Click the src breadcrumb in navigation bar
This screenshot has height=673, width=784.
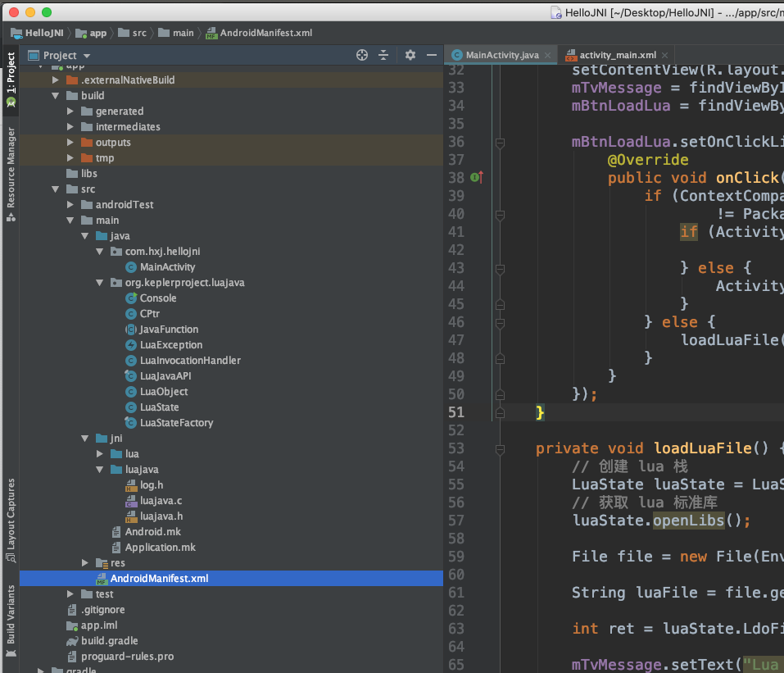tap(138, 33)
